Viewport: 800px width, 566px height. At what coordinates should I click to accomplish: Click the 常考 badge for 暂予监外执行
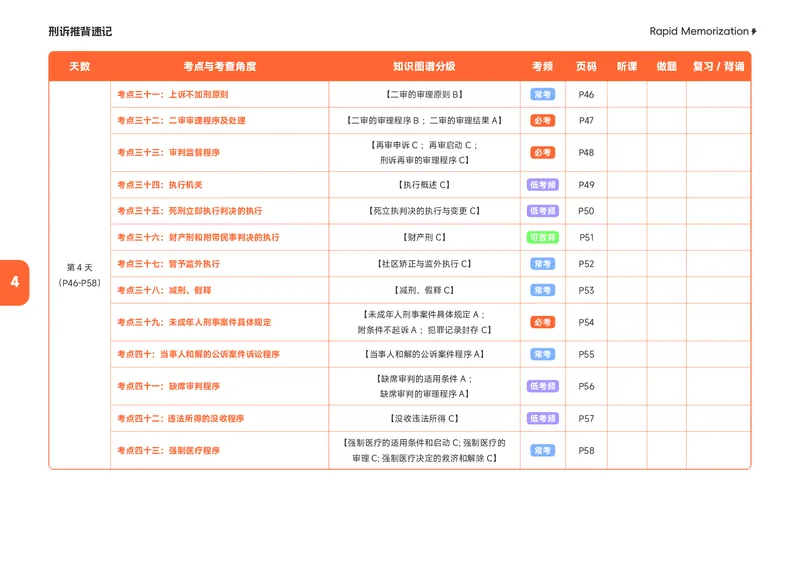(x=542, y=264)
